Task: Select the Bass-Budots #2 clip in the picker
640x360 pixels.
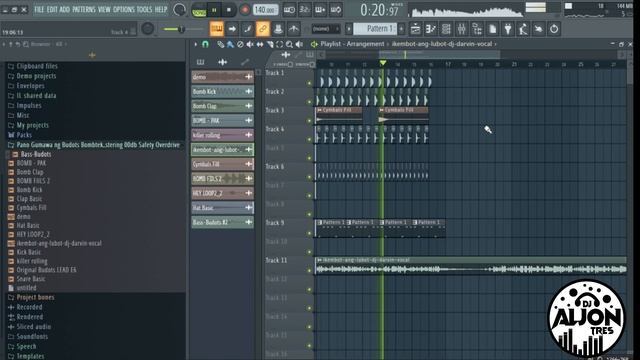Action: click(x=222, y=222)
